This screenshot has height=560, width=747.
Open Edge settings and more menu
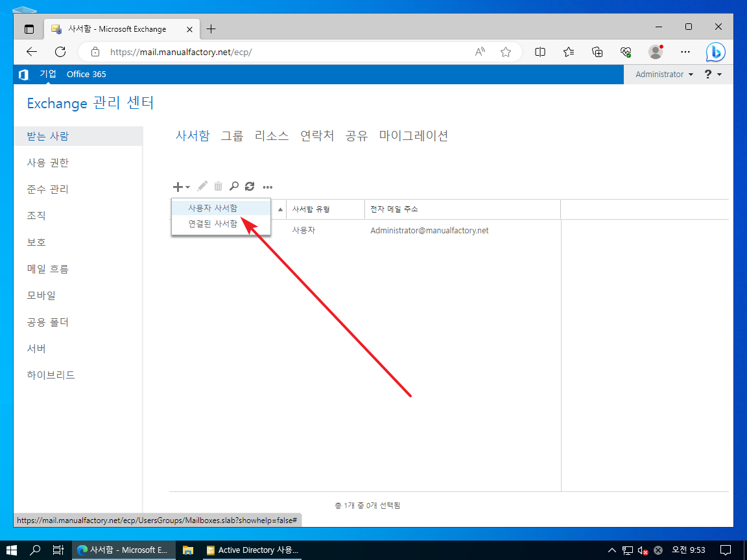click(685, 52)
